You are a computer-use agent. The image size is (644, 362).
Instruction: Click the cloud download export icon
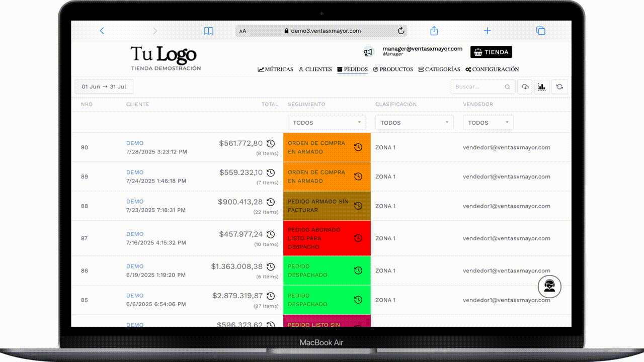click(525, 86)
